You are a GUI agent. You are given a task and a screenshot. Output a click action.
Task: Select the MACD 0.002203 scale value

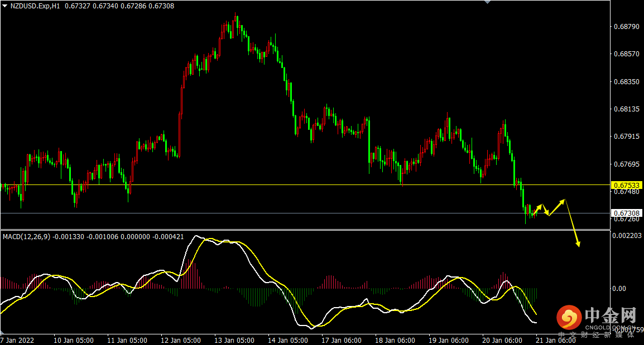click(x=627, y=236)
